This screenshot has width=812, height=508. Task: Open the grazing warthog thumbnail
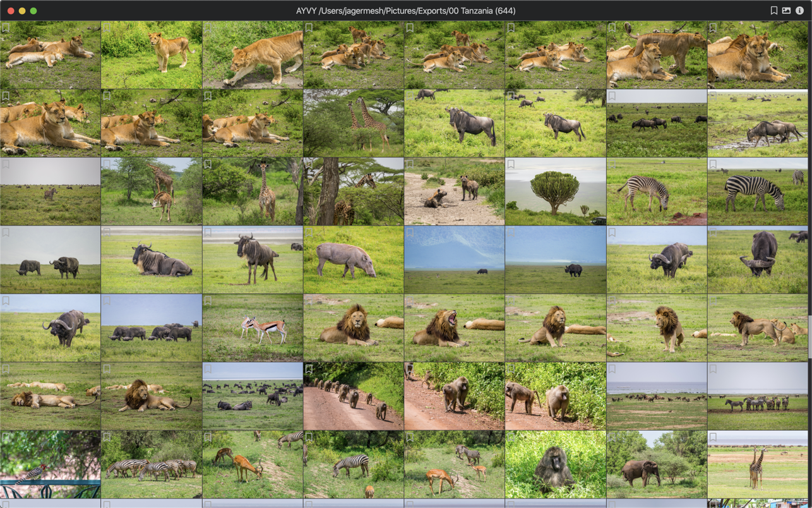click(354, 260)
